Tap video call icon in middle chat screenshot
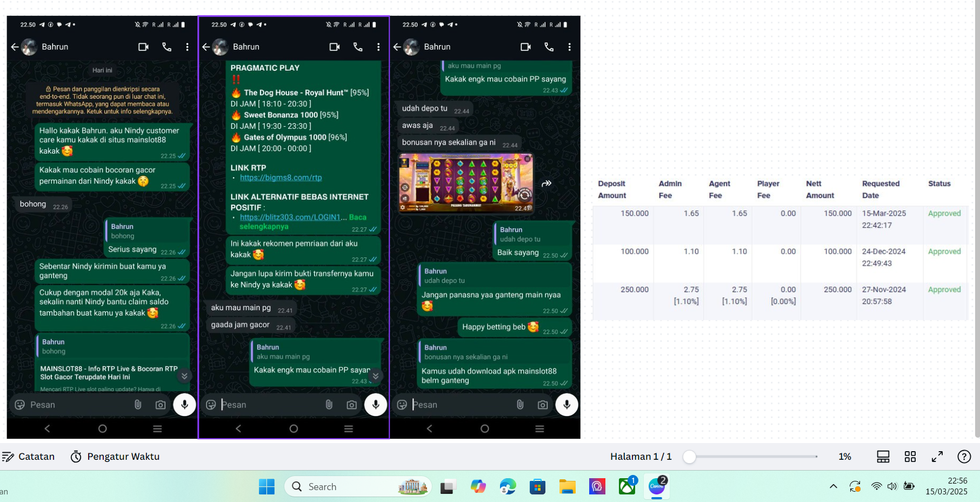This screenshot has width=980, height=502. coord(335,47)
